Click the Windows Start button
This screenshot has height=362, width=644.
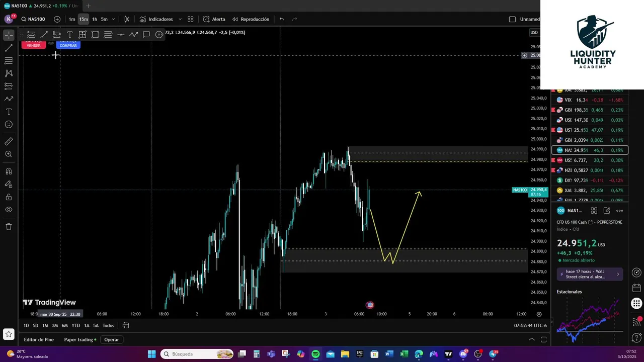[151, 354]
